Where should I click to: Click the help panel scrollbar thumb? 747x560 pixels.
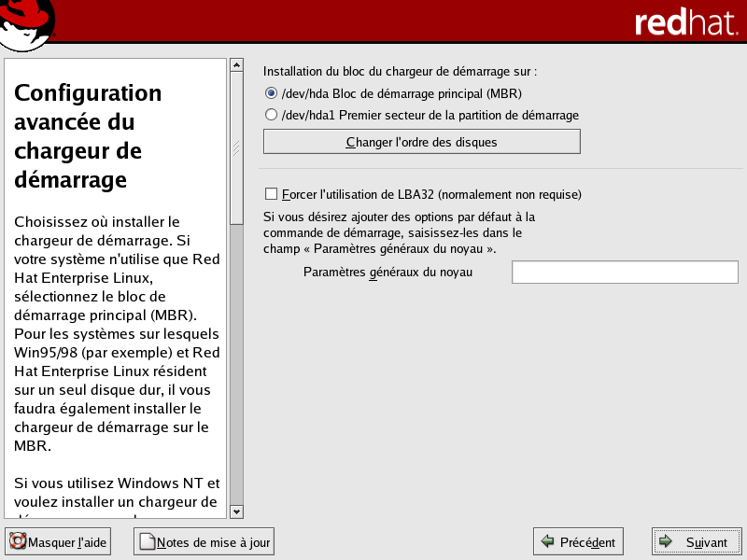[236, 147]
